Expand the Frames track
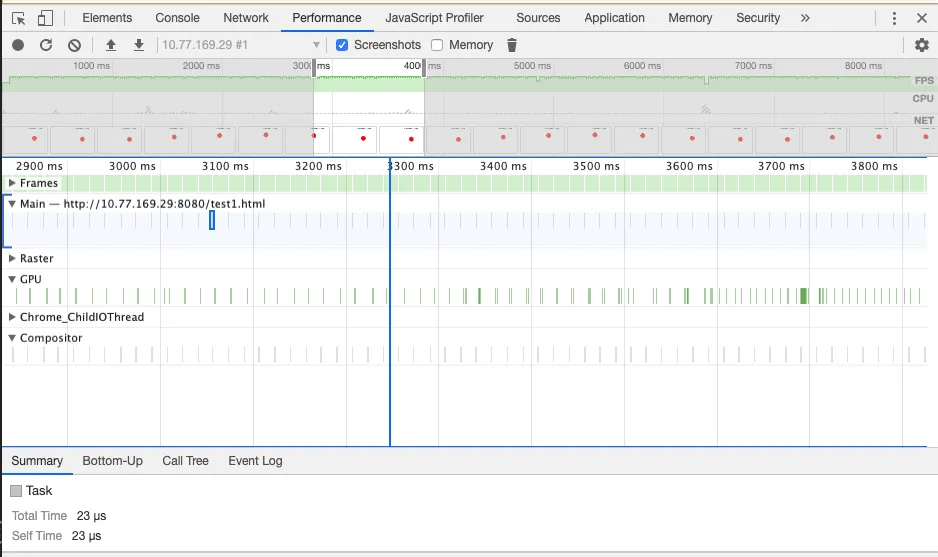Image resolution: width=938 pixels, height=557 pixels. [12, 183]
